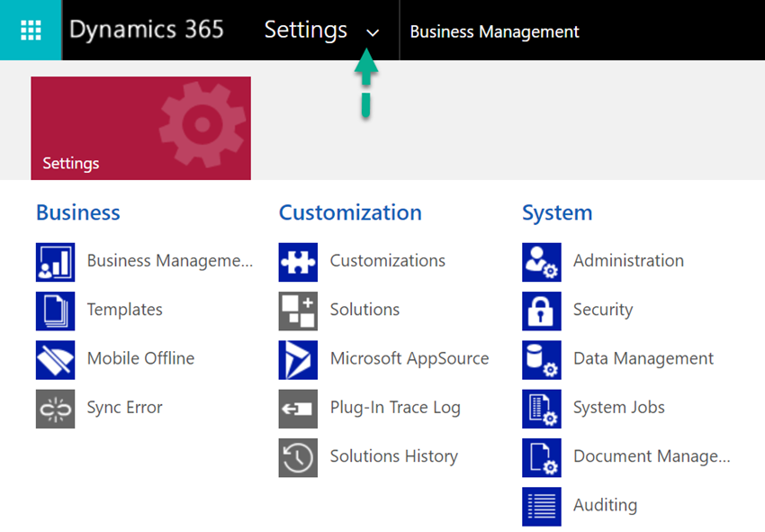
Task: Open the Microsoft AppSource icon
Action: (297, 360)
